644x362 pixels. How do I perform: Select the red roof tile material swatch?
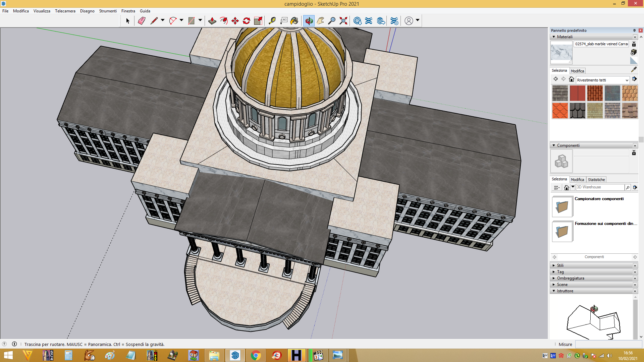[x=595, y=93]
